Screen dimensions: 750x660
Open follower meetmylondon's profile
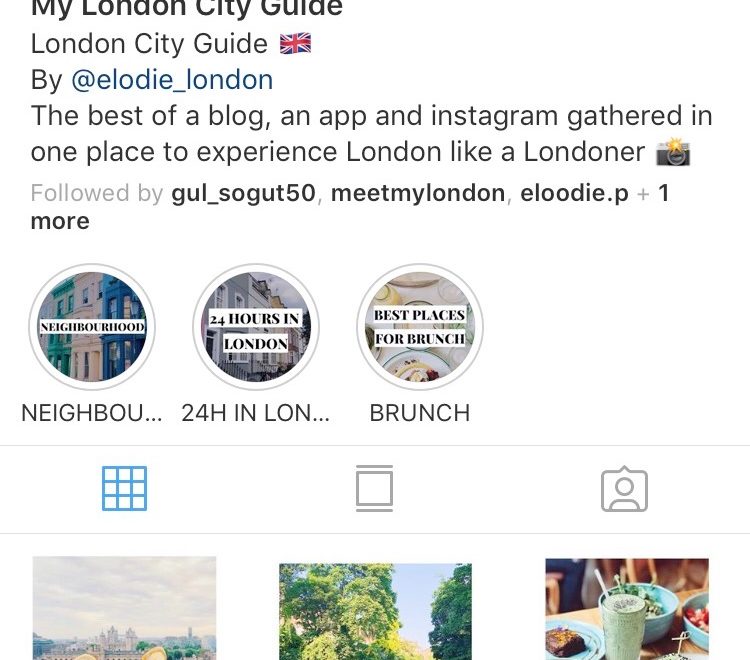(x=418, y=194)
